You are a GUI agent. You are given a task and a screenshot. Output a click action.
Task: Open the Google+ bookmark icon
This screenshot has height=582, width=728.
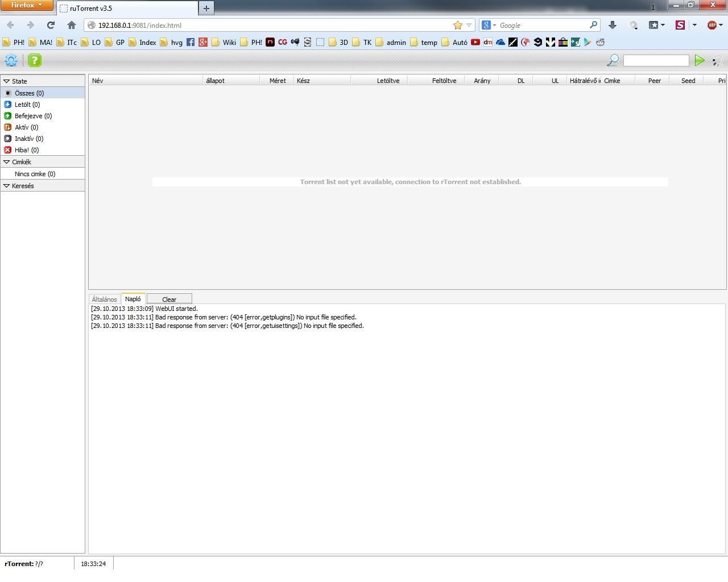[203, 42]
